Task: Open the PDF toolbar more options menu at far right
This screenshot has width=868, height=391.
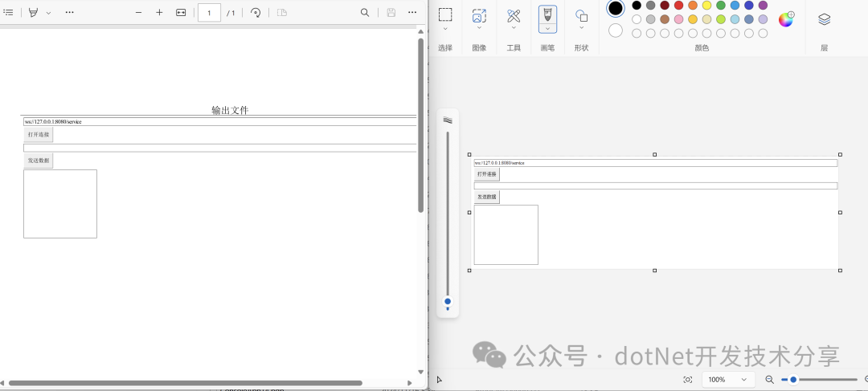Action: point(412,13)
